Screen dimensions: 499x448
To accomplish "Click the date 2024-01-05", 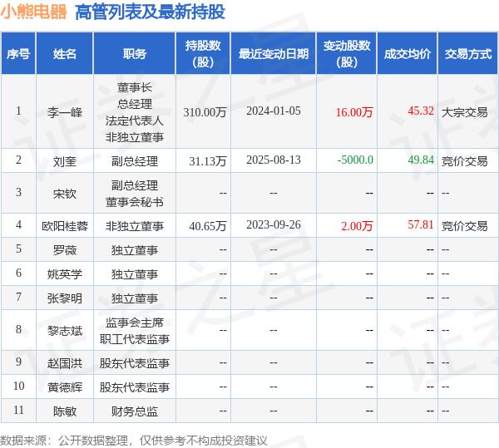I will coord(274,111).
